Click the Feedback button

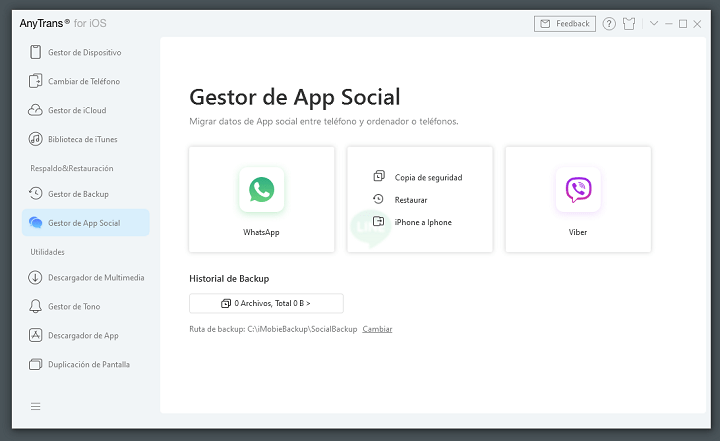tap(565, 23)
